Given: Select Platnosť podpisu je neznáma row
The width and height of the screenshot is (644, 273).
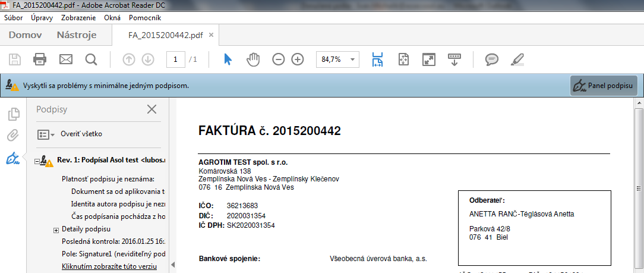Looking at the screenshot, I should [108, 179].
